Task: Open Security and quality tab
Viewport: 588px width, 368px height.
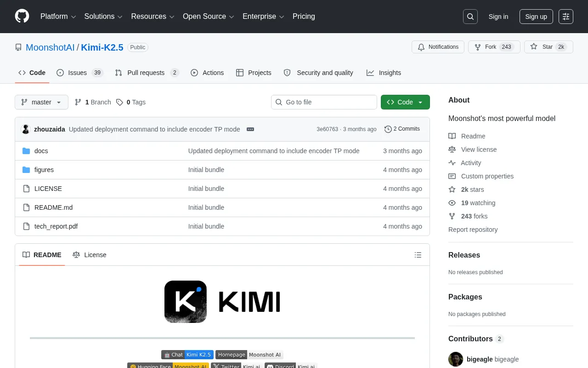Action: 318,73
